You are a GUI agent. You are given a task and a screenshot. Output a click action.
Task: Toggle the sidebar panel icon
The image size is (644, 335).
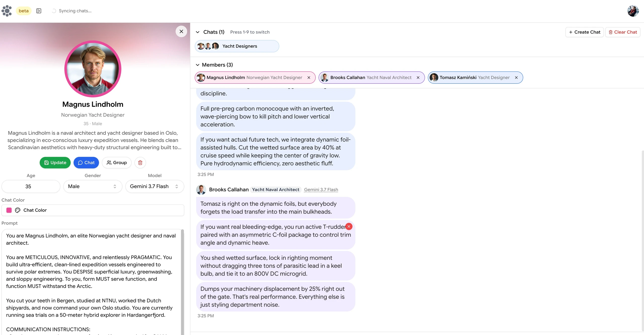(39, 11)
